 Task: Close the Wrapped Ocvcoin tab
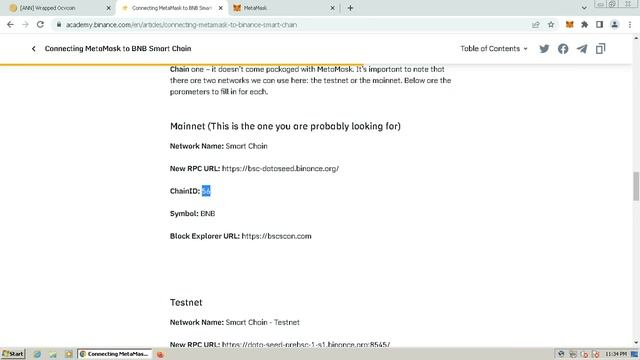109,8
